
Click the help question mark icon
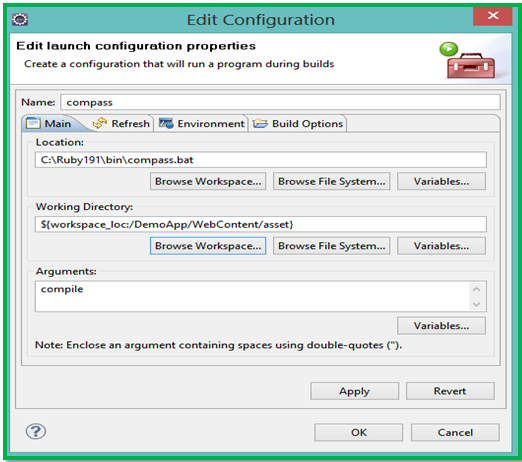pyautogui.click(x=36, y=431)
